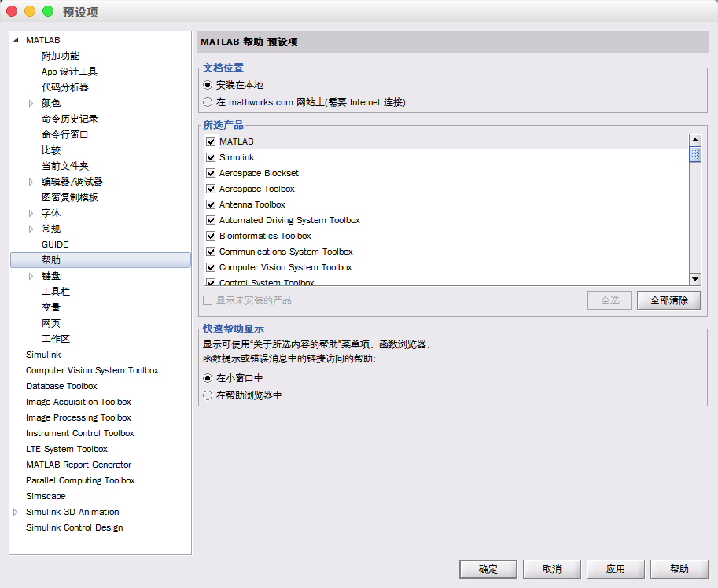Screen dimensions: 718x588
Task: Click the 全部清除 button
Action: [668, 300]
